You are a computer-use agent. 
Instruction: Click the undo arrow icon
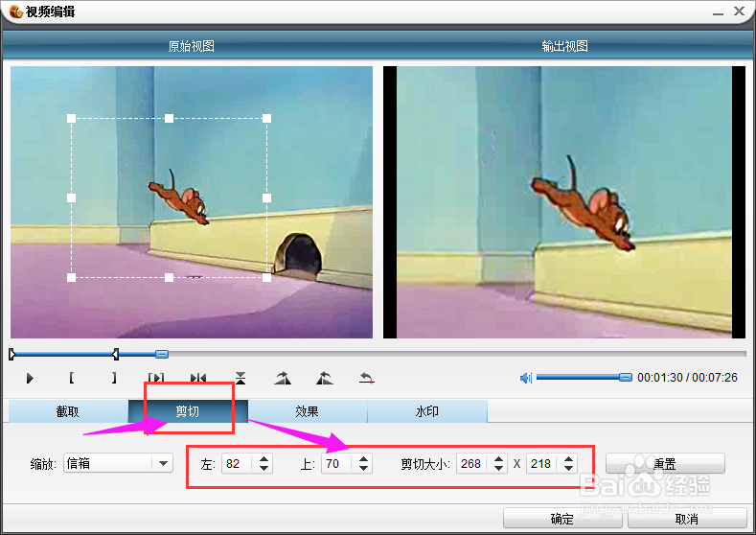[366, 378]
